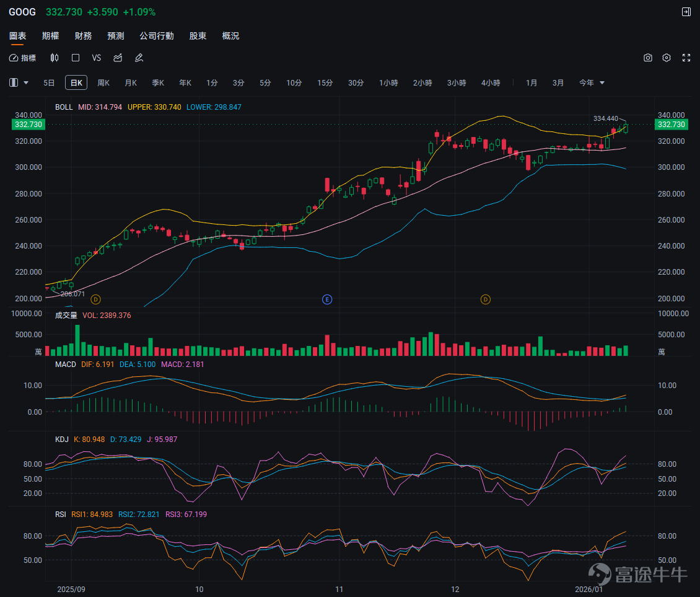Select the 季K timeframe
Viewport: 700px width, 597px height.
[158, 82]
